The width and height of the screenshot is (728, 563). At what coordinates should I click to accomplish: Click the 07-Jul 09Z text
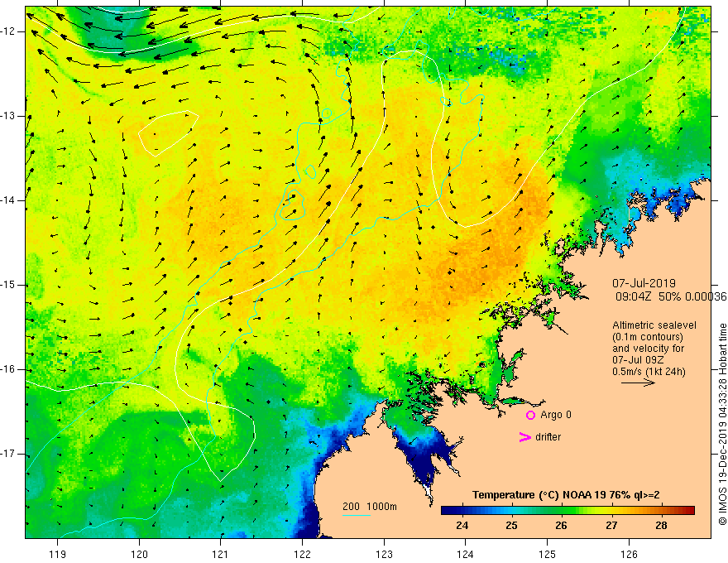pos(638,360)
